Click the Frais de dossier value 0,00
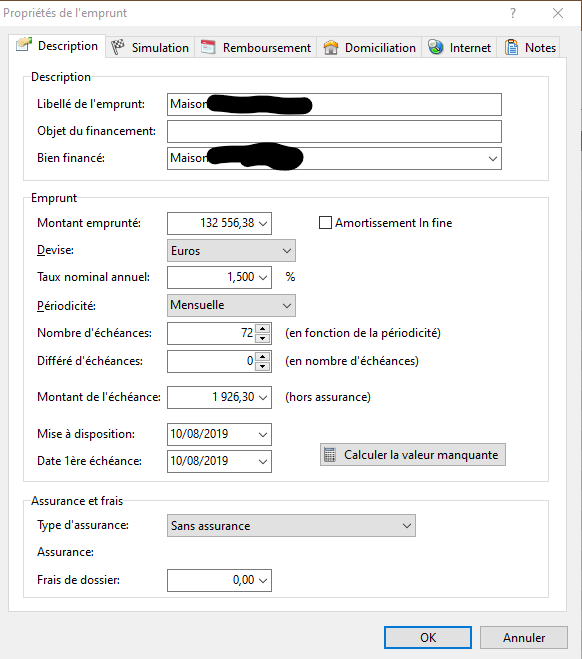 coord(243,580)
